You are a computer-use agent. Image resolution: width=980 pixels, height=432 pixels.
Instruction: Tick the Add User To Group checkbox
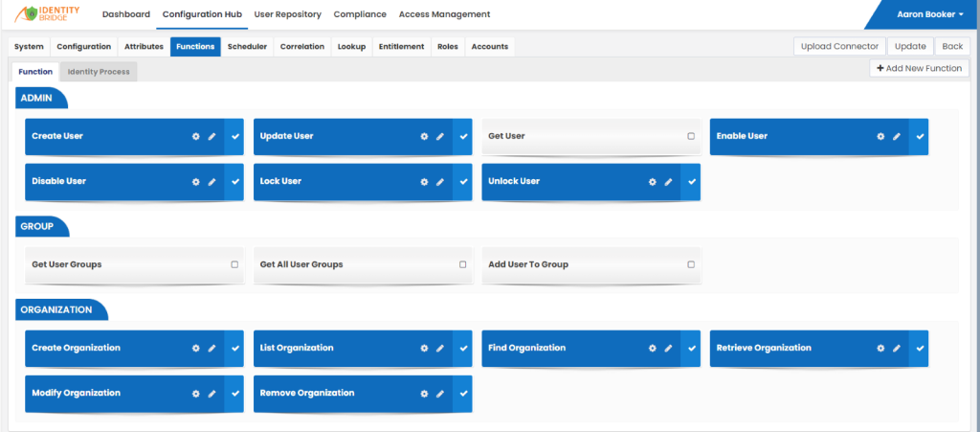pos(691,264)
